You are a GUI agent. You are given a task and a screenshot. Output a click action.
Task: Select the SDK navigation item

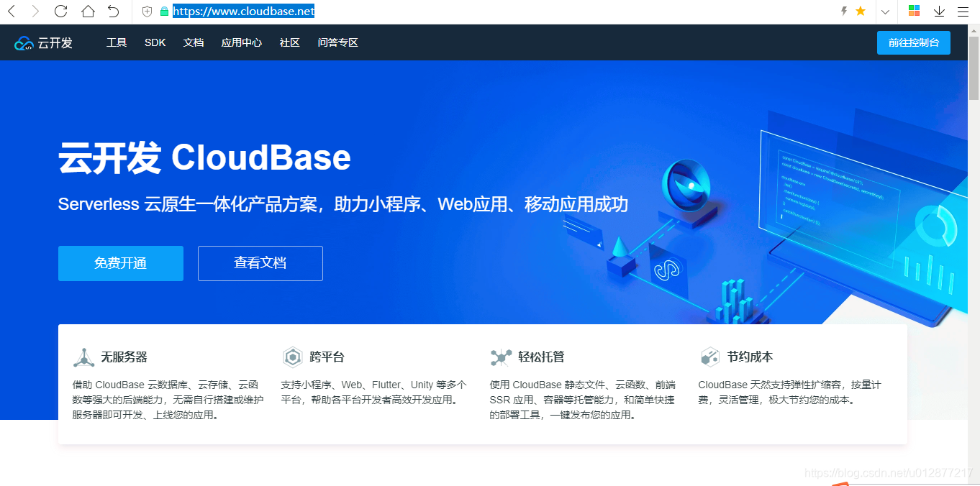[155, 42]
